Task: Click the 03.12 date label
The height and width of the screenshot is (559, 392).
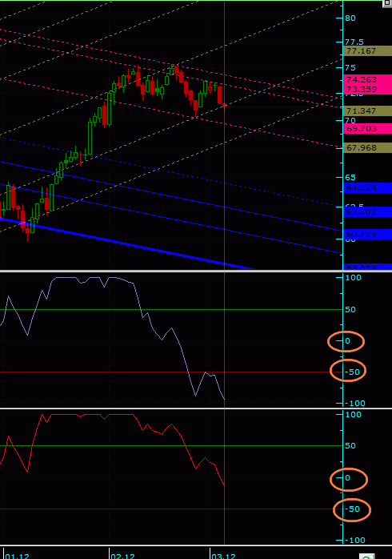Action: coord(223,556)
